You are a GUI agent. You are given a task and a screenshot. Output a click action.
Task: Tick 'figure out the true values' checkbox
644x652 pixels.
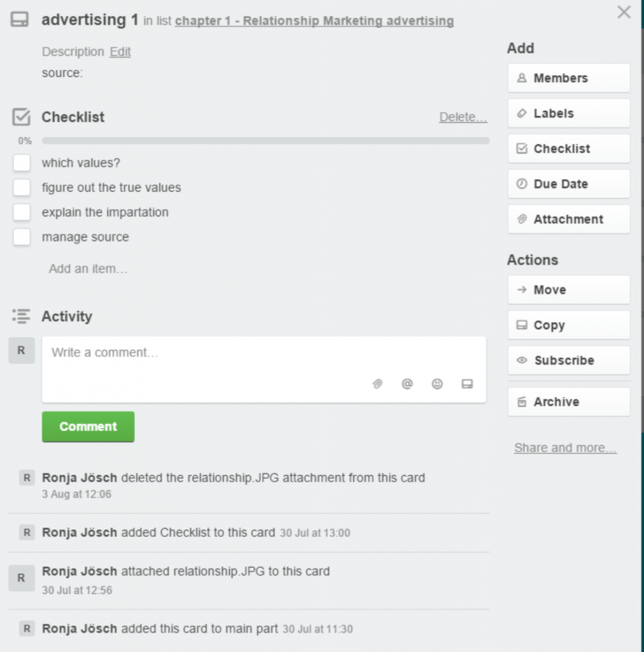click(22, 188)
